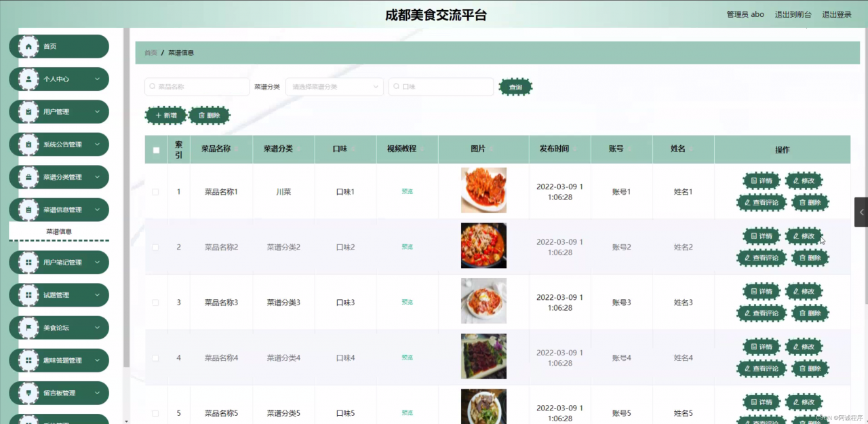Open 预览 video link for 菜品名称1
The width and height of the screenshot is (868, 424).
coord(406,191)
